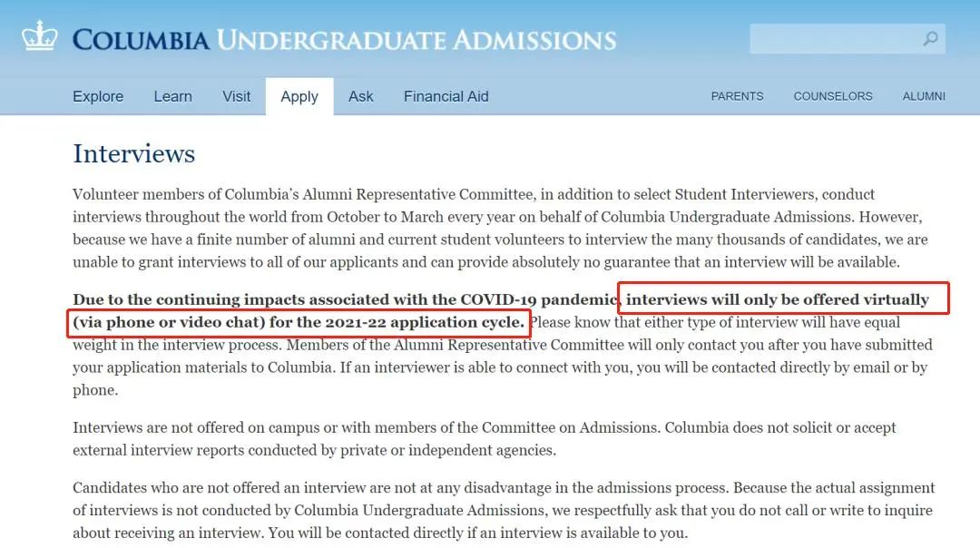Open the COUNSELORS link

coord(832,96)
